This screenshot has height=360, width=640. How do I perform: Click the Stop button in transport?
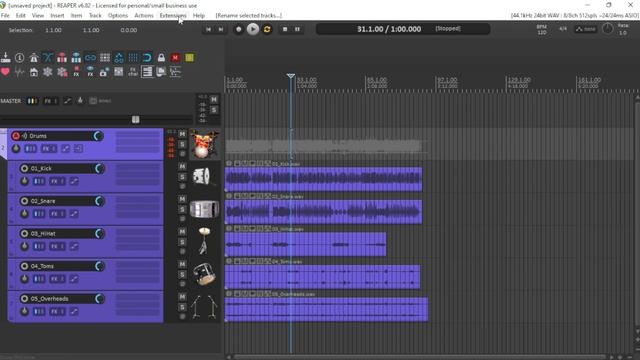coord(285,29)
